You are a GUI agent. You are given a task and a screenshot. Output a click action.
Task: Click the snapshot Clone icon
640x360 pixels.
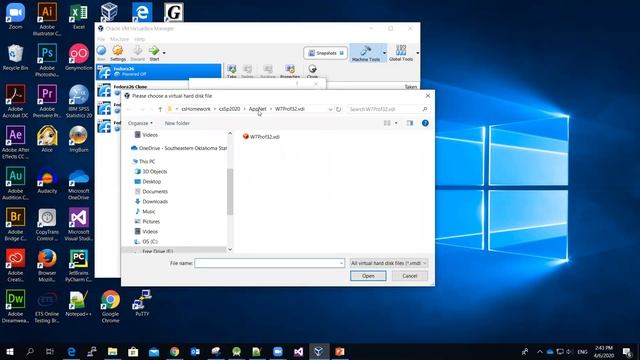[x=312, y=70]
